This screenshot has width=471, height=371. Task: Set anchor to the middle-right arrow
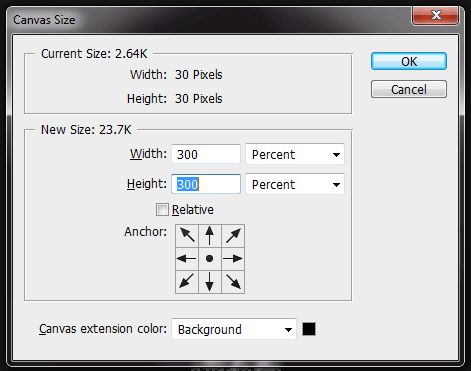(x=233, y=259)
